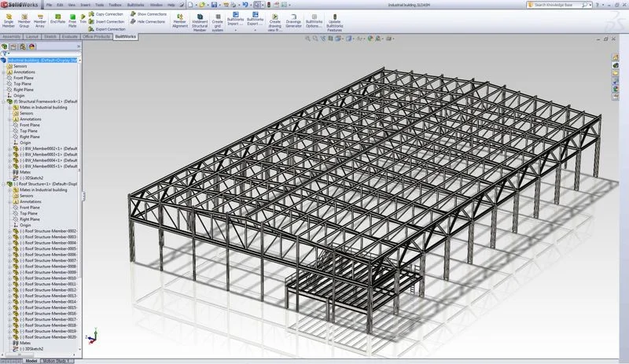Collapse the Roof Structure<1> tree node

(x=3, y=184)
